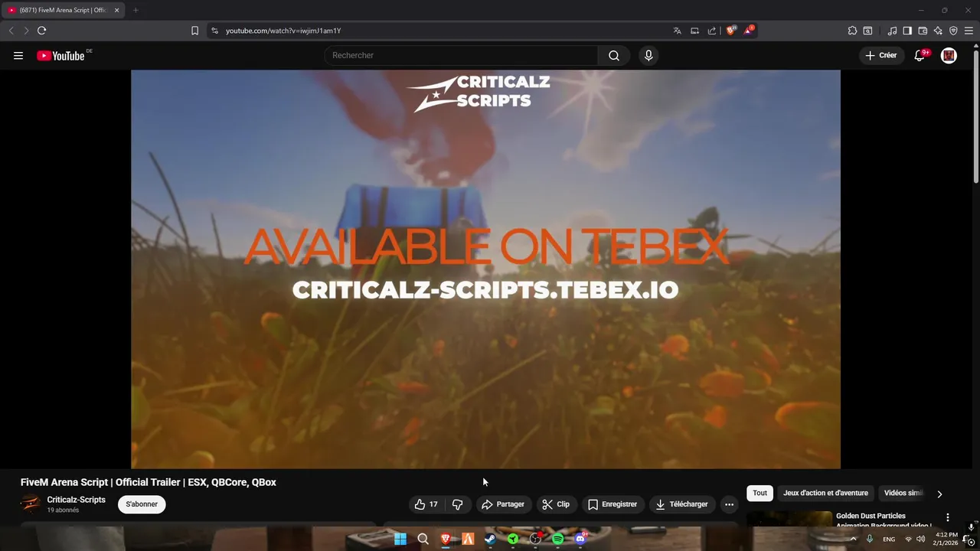
Task: Like the video with thumbs up
Action: [426, 504]
